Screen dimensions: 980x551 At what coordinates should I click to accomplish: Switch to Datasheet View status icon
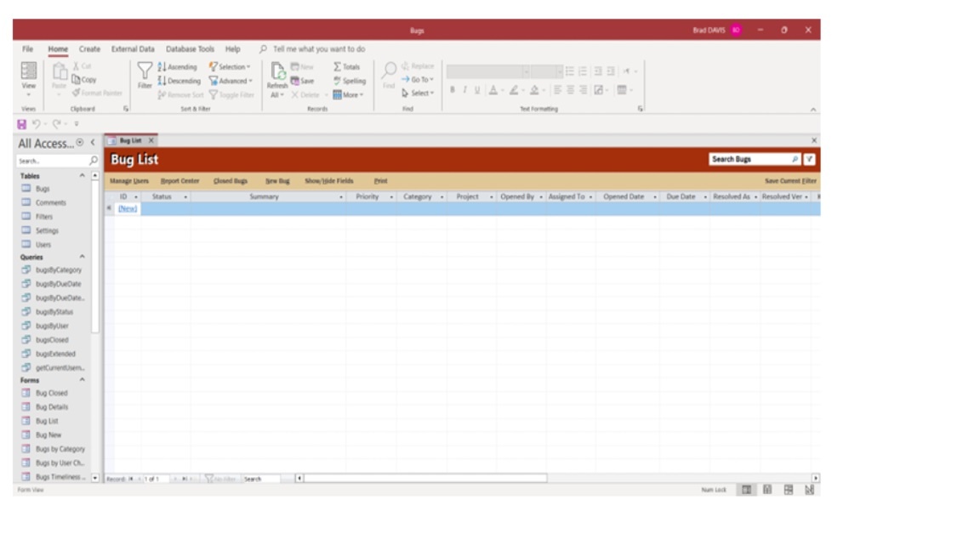pyautogui.click(x=767, y=490)
